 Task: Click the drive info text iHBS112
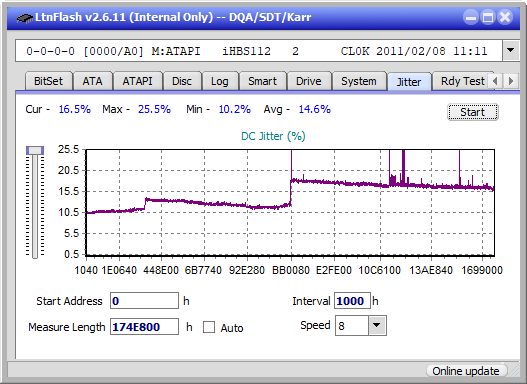click(246, 51)
